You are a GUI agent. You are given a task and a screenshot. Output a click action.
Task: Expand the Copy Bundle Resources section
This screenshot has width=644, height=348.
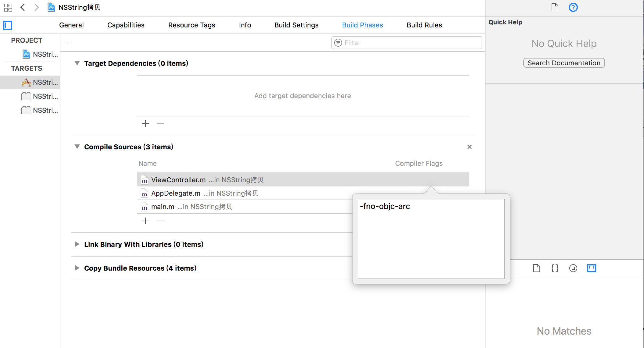click(78, 268)
